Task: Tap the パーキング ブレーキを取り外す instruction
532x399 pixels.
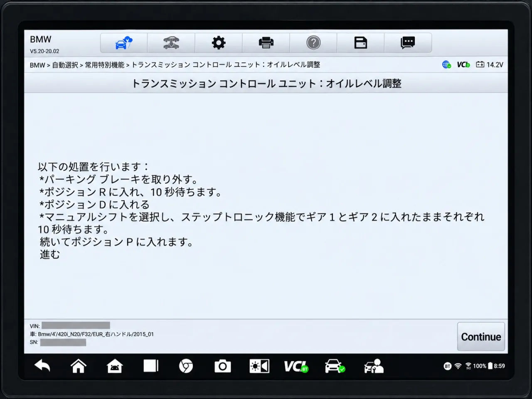Action: (x=119, y=179)
